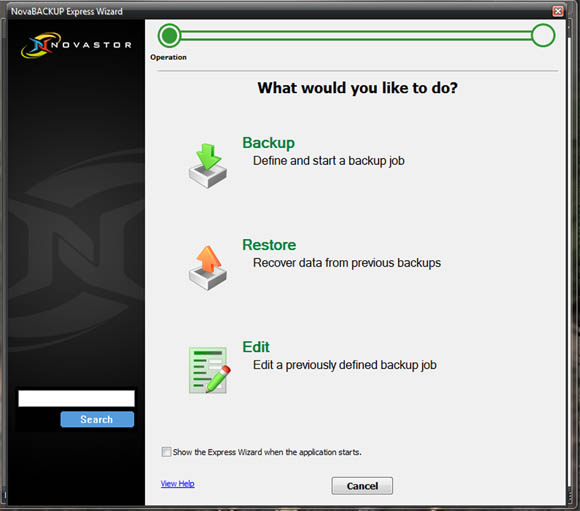Image resolution: width=580 pixels, height=511 pixels.
Task: Click 'Edit a previously defined backup job'
Action: click(x=344, y=365)
